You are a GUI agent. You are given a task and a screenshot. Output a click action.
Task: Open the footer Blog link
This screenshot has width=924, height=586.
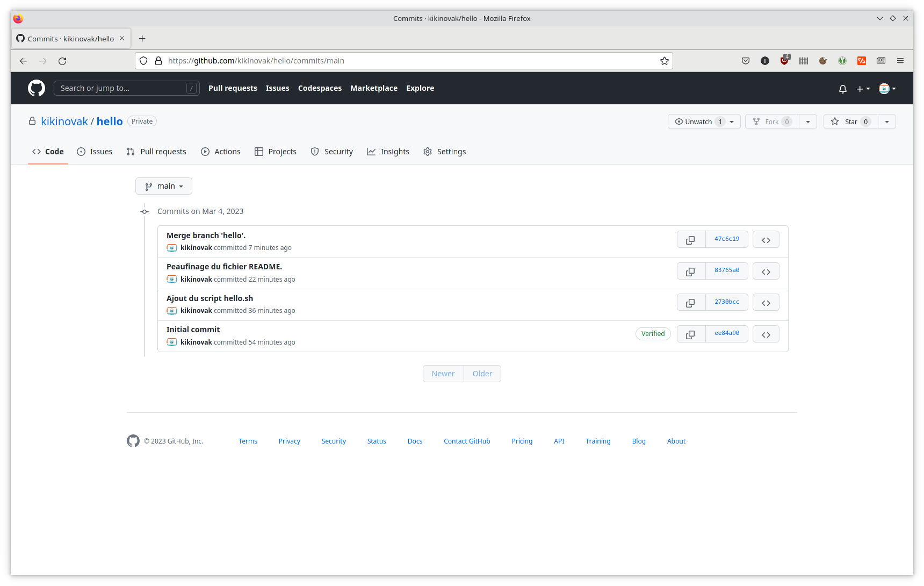639,441
